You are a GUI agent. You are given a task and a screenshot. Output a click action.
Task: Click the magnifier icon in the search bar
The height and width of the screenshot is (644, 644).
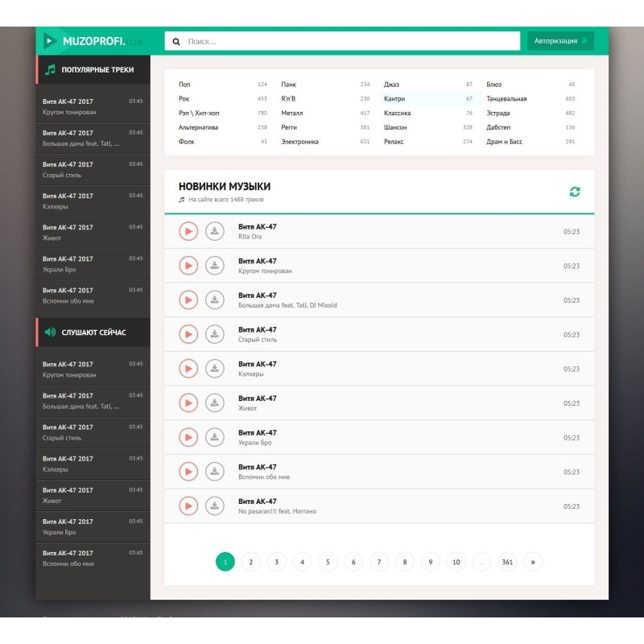(175, 39)
